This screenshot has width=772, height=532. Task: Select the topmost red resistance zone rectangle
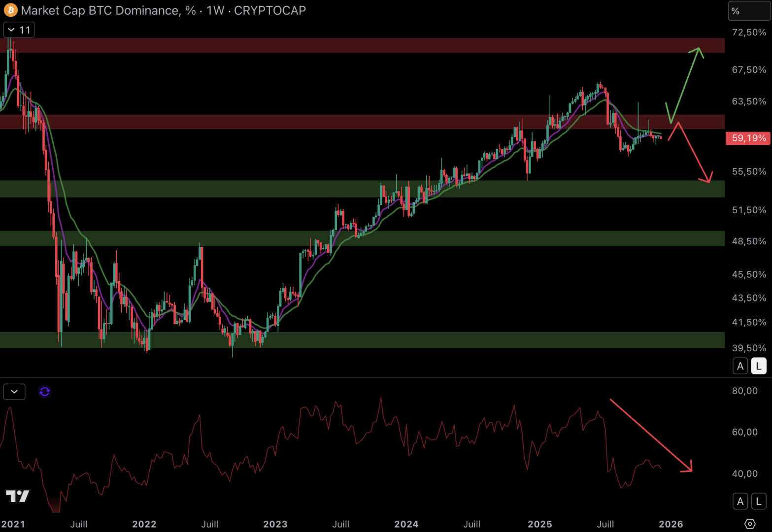tap(362, 45)
